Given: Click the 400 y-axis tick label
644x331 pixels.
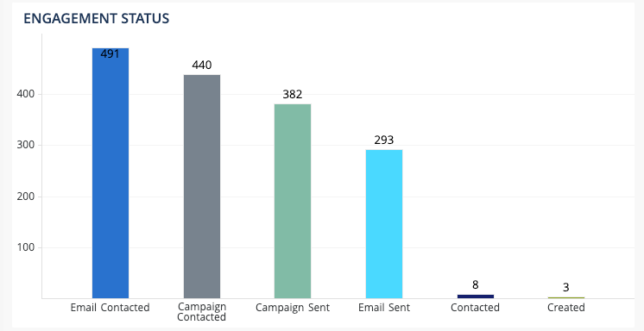Looking at the screenshot, I should point(24,94).
